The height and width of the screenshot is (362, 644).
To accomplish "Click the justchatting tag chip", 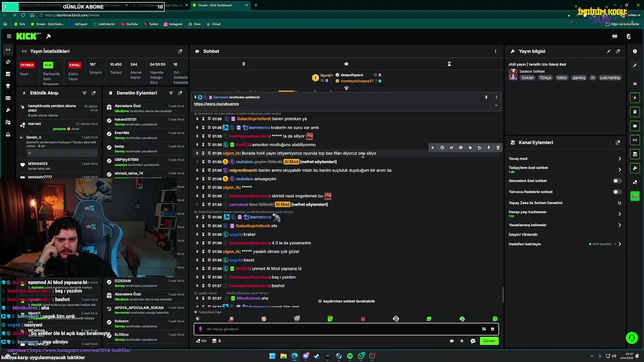I will click(610, 78).
